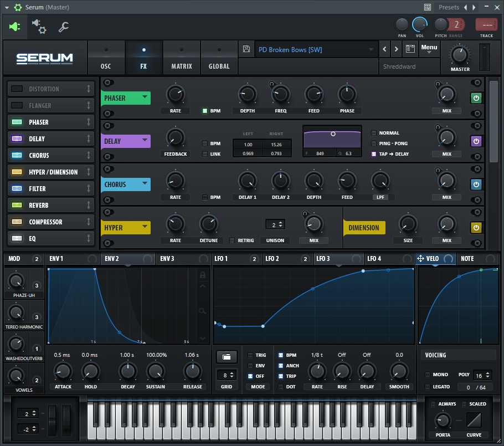Open detailed plugin settings gear icon

pyautogui.click(x=39, y=27)
